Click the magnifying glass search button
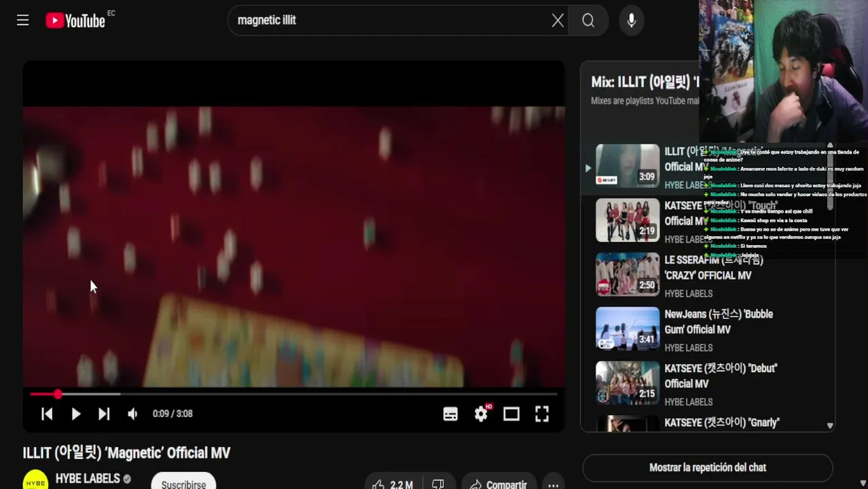The image size is (868, 489). point(588,20)
